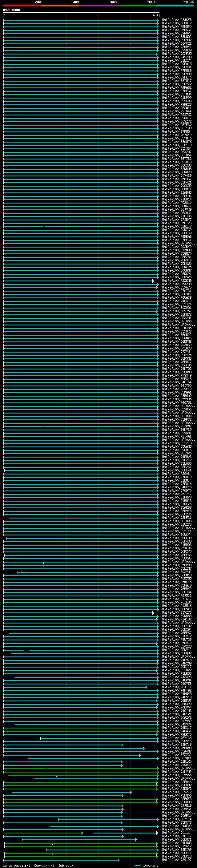This screenshot has height=868, width=197.
Task: Select the UniRef100_Q6XI11 label
Action: [x=177, y=687]
